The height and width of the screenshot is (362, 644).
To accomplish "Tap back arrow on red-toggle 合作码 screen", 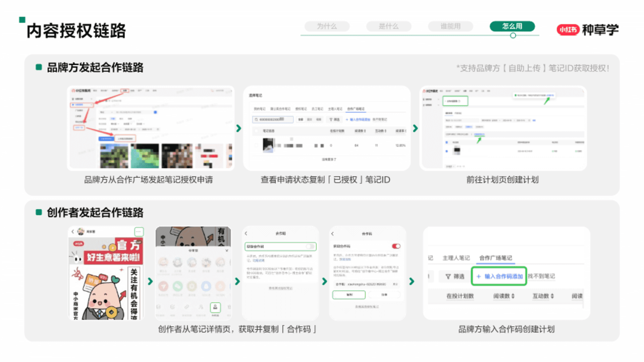I will (332, 234).
